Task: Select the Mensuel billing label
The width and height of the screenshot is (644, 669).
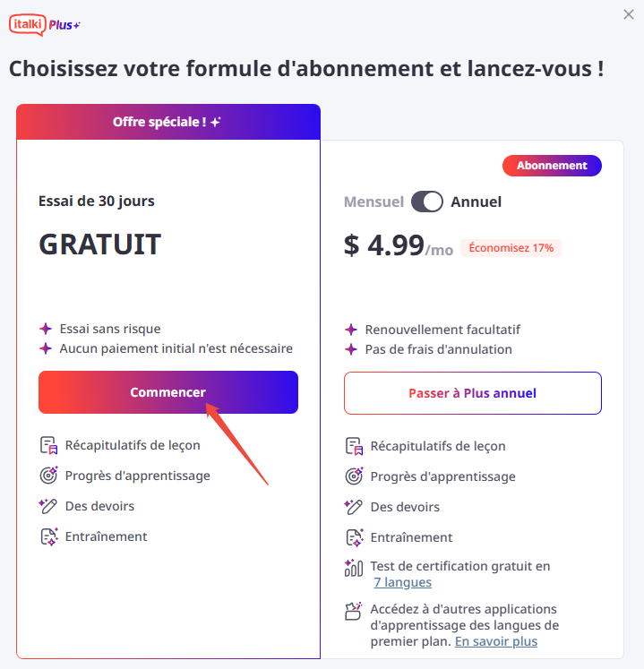Action: pyautogui.click(x=374, y=202)
